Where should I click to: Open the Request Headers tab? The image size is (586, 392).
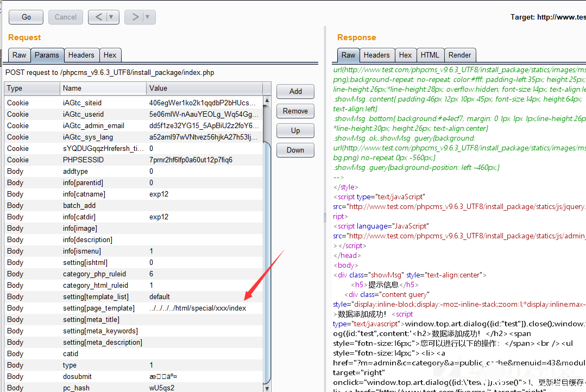tap(81, 55)
